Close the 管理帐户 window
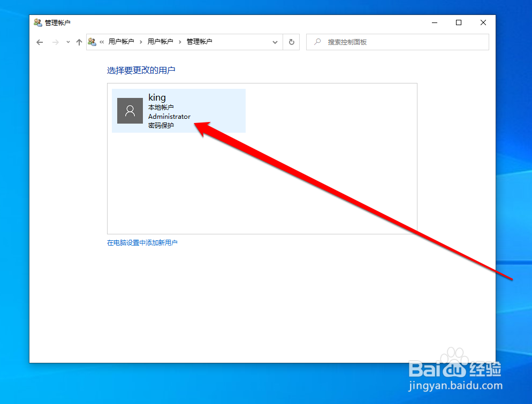The image size is (532, 404). [x=483, y=22]
